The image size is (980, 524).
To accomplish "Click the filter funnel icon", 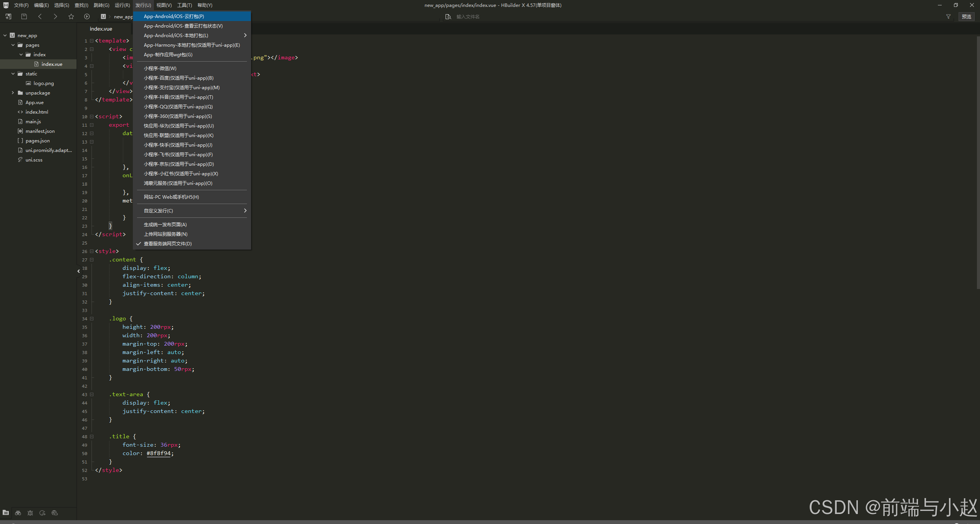I will point(948,16).
